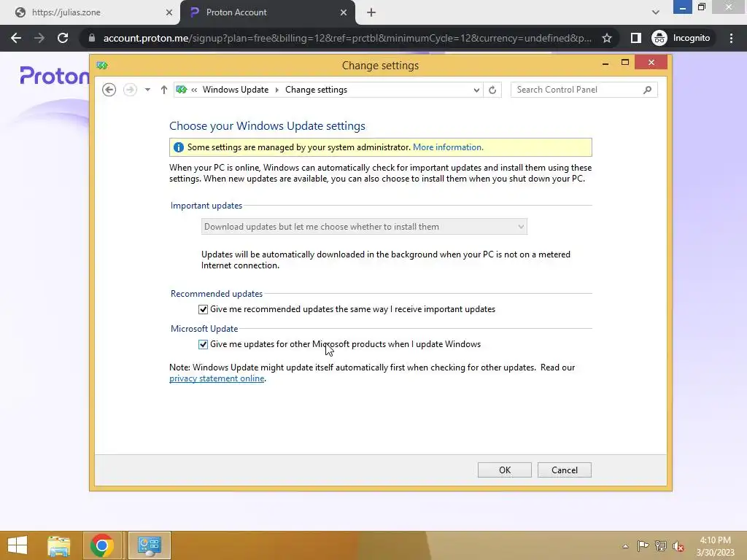Open the important updates combo box

pyautogui.click(x=364, y=227)
